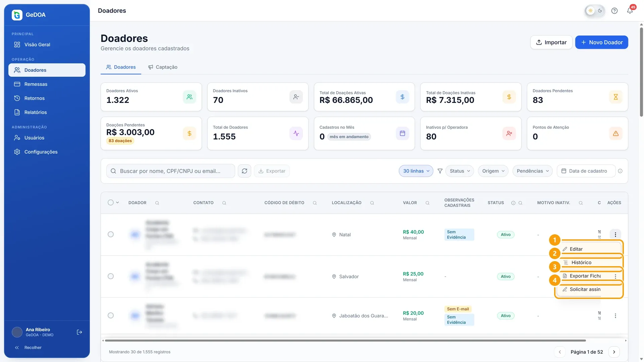Click the refresh list icon button
The height and width of the screenshot is (362, 644).
245,171
